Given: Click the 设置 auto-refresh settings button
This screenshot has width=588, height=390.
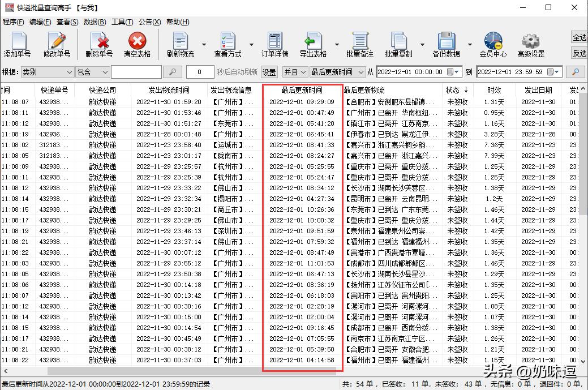Looking at the screenshot, I should [269, 72].
